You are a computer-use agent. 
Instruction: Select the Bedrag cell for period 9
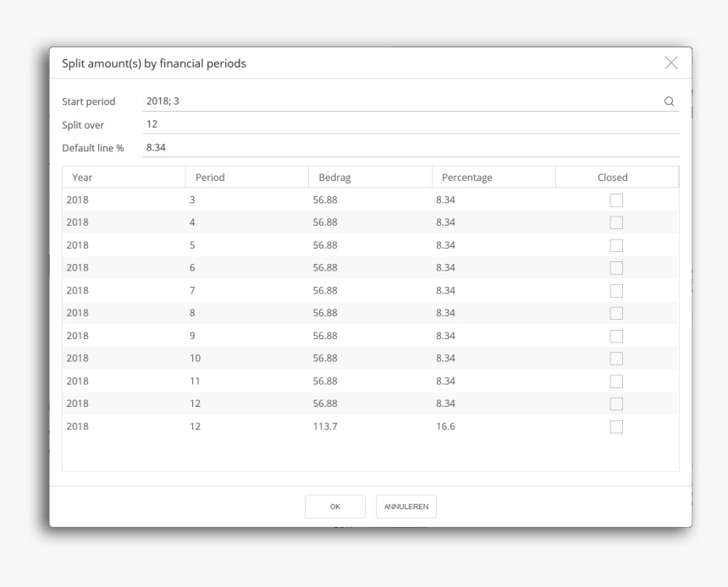pyautogui.click(x=370, y=336)
